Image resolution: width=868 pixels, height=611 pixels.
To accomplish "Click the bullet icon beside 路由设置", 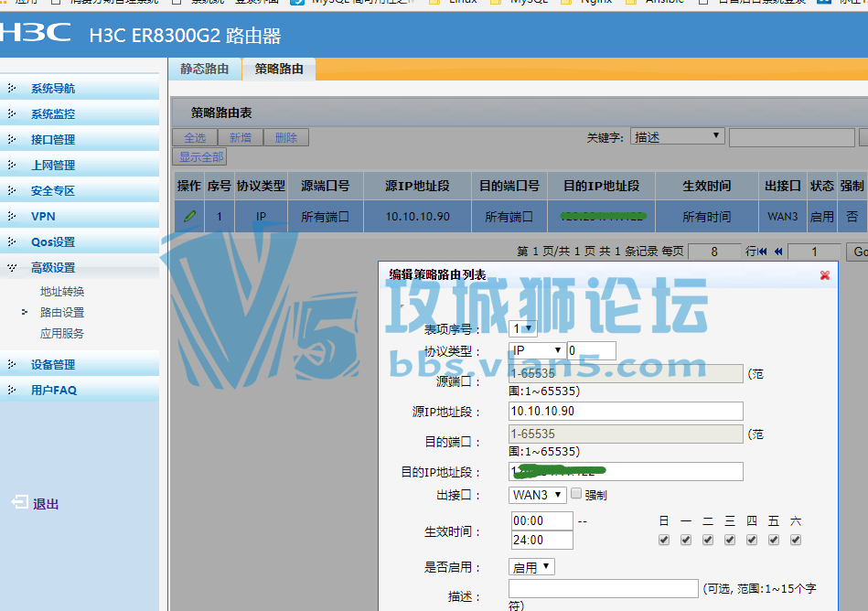I will pos(25,312).
